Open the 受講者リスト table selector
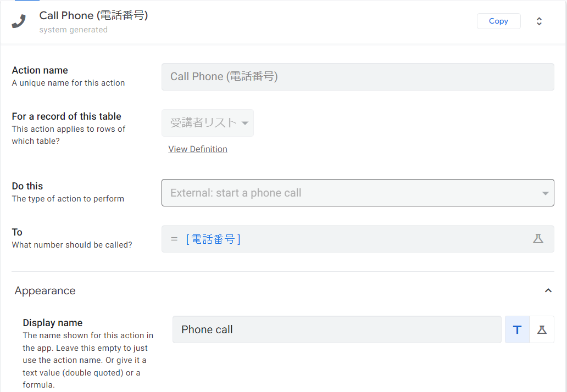Image resolution: width=567 pixels, height=392 pixels. (208, 122)
